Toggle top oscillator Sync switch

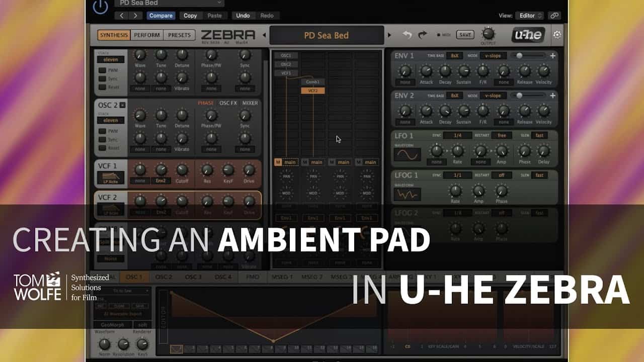coord(102,79)
